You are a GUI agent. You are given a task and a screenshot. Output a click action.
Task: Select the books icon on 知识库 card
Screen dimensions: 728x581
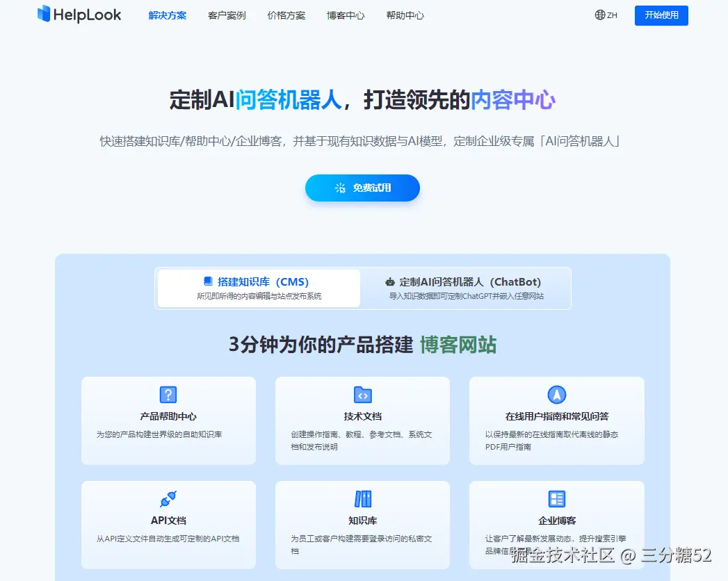pos(362,499)
